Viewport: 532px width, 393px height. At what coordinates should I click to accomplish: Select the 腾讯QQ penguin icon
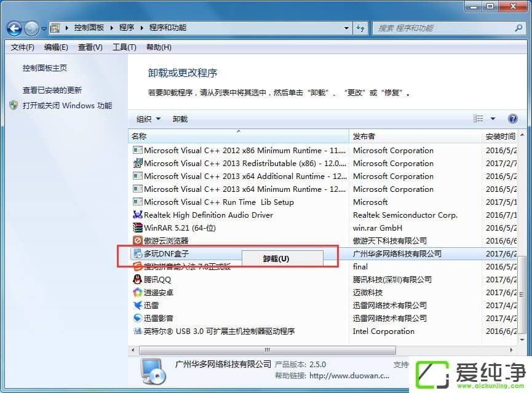(137, 279)
